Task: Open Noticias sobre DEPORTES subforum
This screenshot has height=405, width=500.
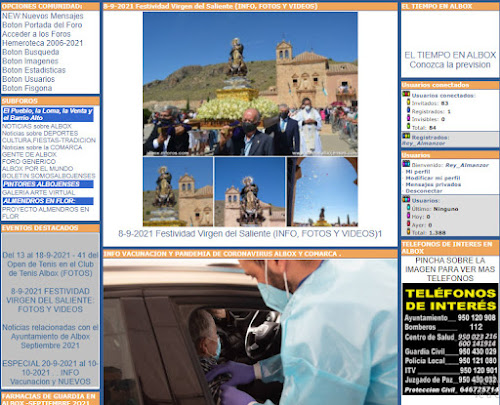Action: coord(40,133)
